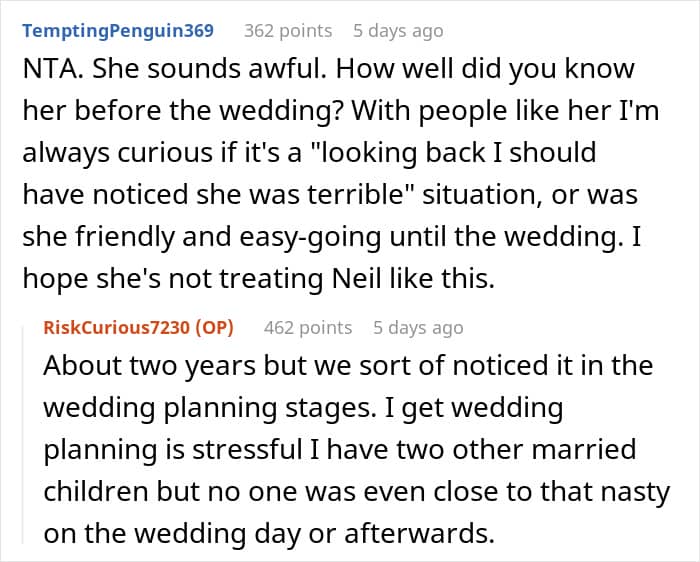Screen dimensions: 700x562
Task: Click the word NTA in the top comment
Action: (x=46, y=71)
